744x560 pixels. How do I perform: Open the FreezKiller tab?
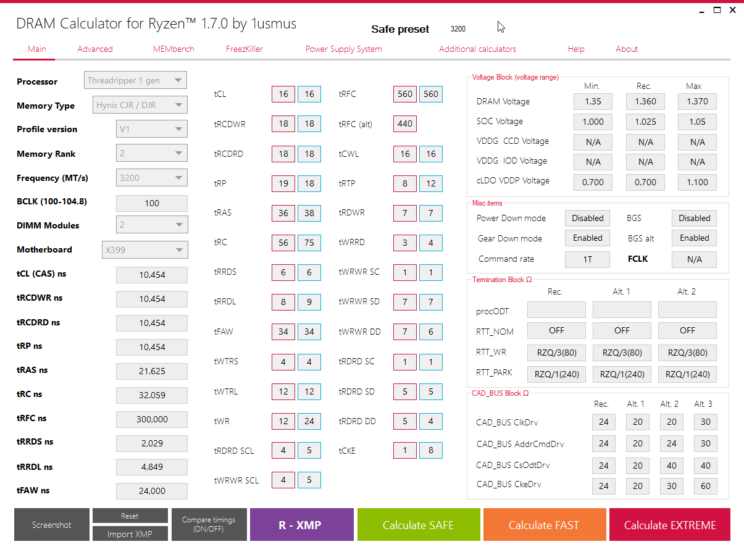coord(245,49)
